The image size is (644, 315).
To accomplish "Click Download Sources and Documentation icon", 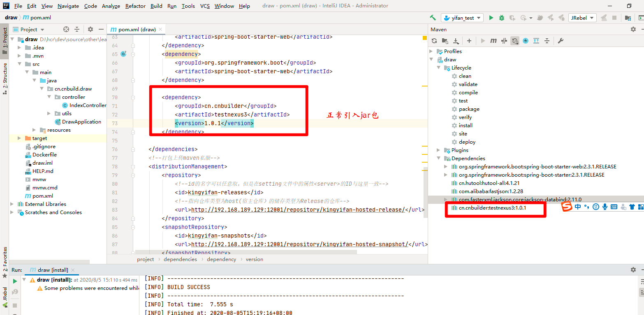I will pyautogui.click(x=456, y=41).
